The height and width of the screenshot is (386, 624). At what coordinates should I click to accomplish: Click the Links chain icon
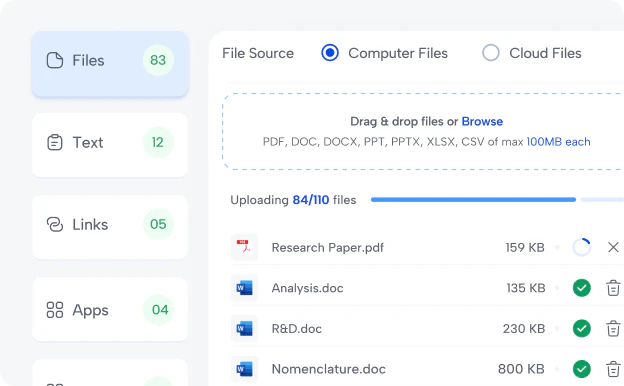55,224
